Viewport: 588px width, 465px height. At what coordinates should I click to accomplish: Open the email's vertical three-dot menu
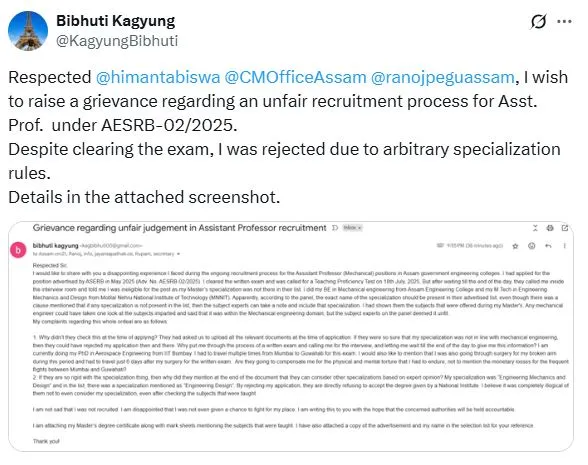coord(564,246)
